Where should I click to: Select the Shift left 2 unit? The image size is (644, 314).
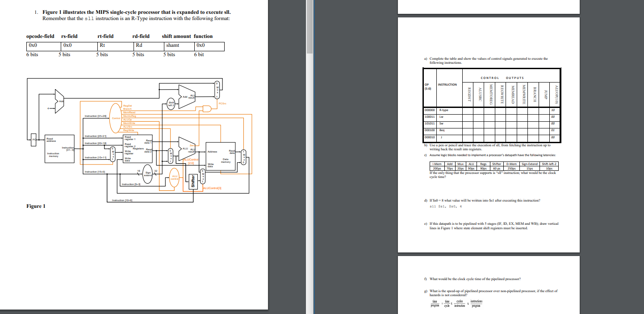(x=171, y=103)
